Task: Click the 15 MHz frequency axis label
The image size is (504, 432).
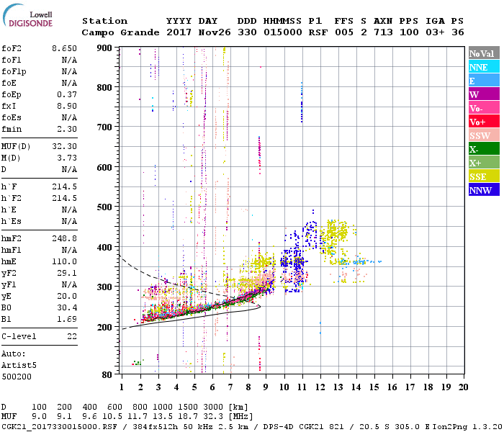Action: tap(374, 387)
